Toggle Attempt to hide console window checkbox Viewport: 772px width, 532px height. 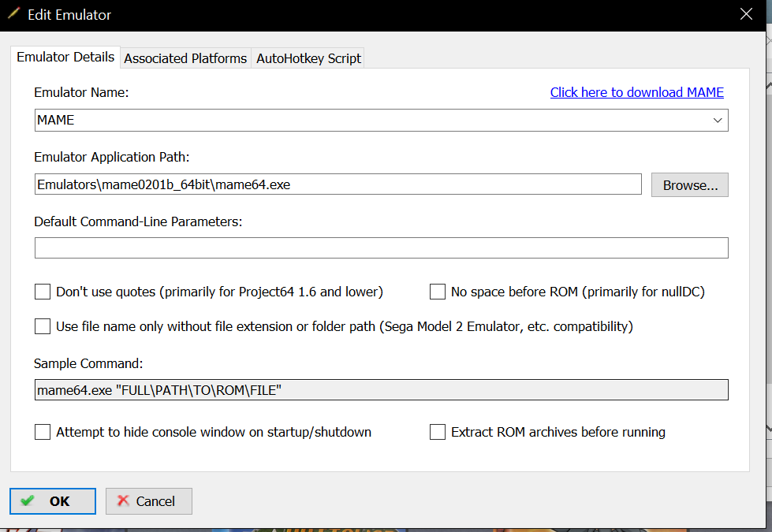[43, 432]
